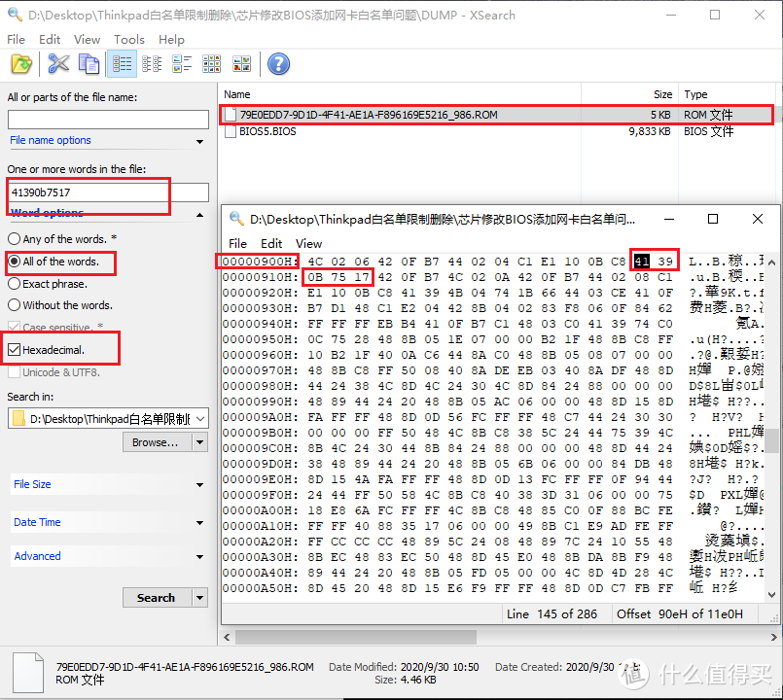Click the file icon of the ROM result
The width and height of the screenshot is (783, 700).
231,115
